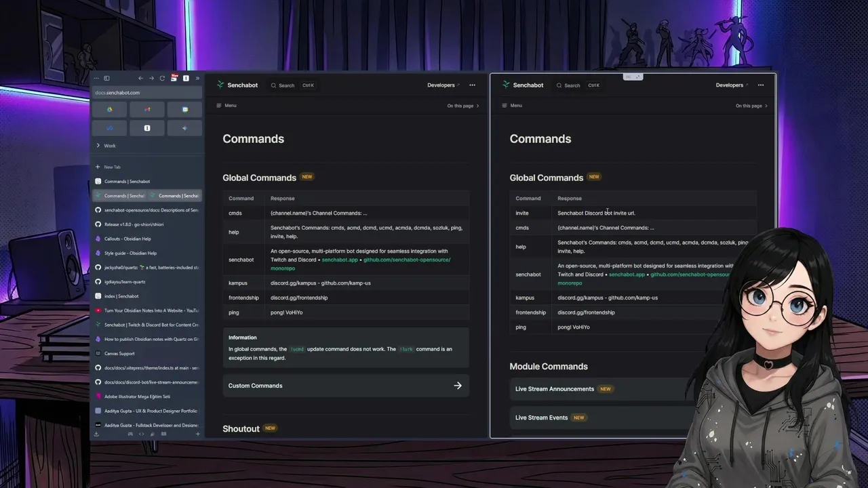This screenshot has width=868, height=488.
Task: Open the Menu toggle in left pane
Action: 226,106
